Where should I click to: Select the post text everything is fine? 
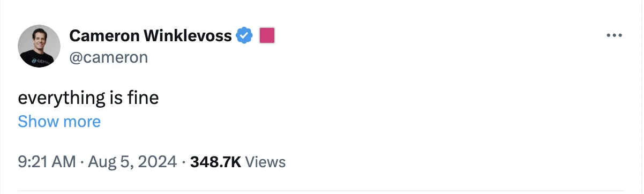88,99
